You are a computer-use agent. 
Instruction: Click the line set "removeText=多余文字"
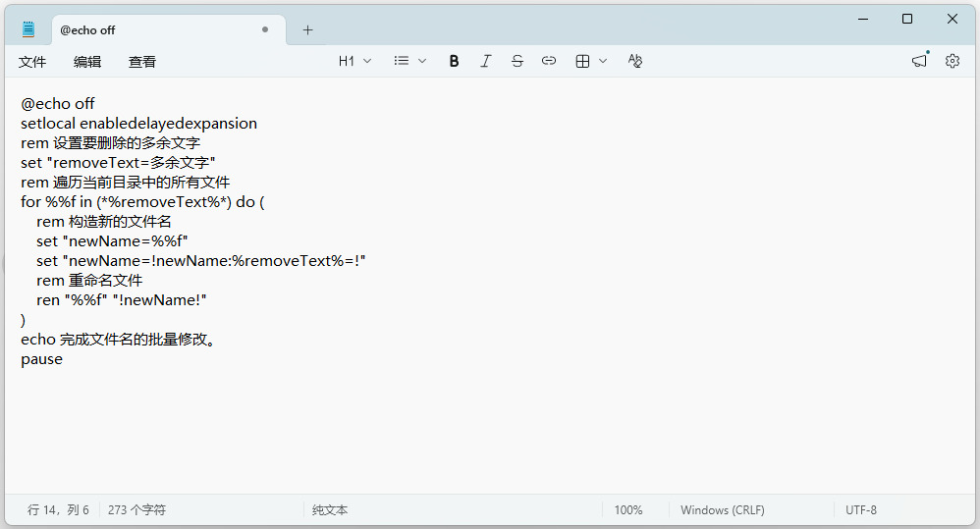[118, 162]
